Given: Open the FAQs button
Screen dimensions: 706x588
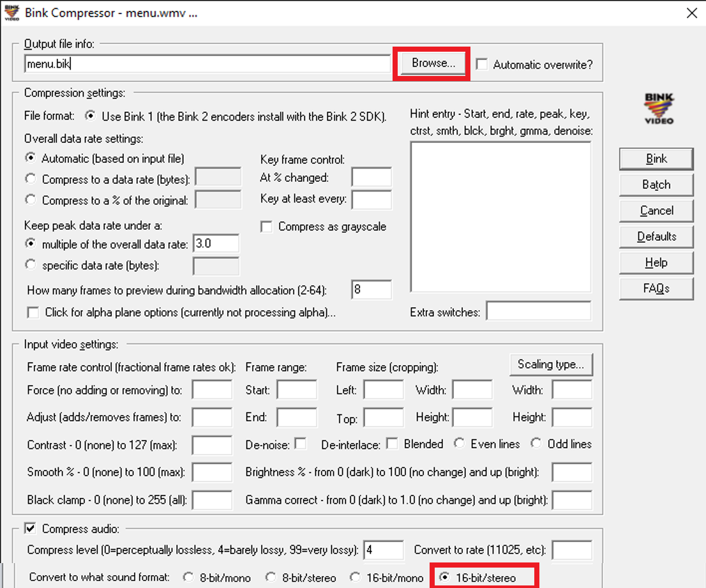Looking at the screenshot, I should [656, 289].
